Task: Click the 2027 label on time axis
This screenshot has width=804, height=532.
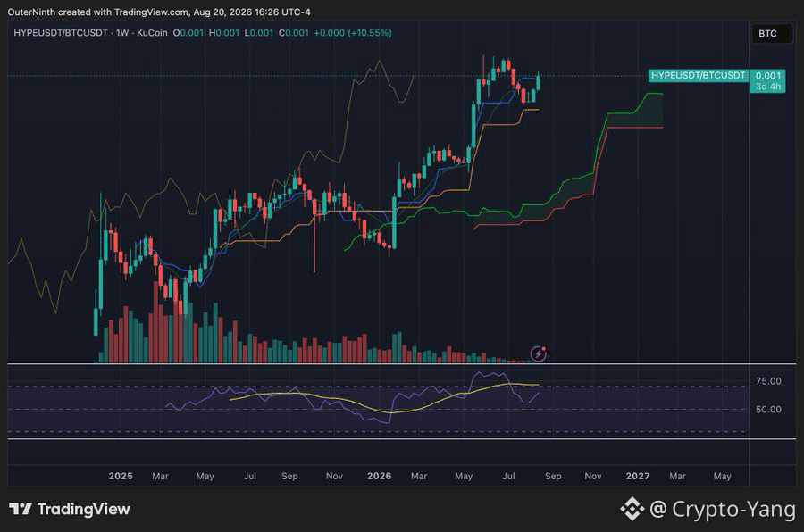Action: pos(638,476)
